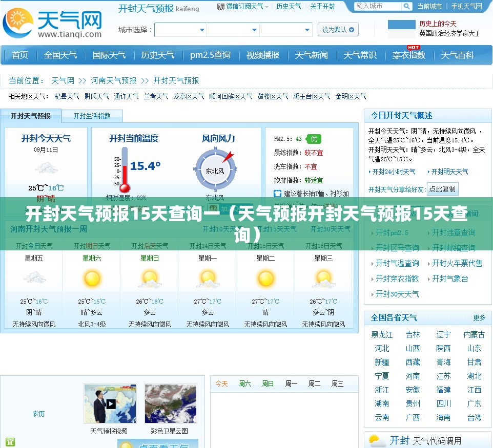Open the WeChat subscription QR icon

point(221,7)
